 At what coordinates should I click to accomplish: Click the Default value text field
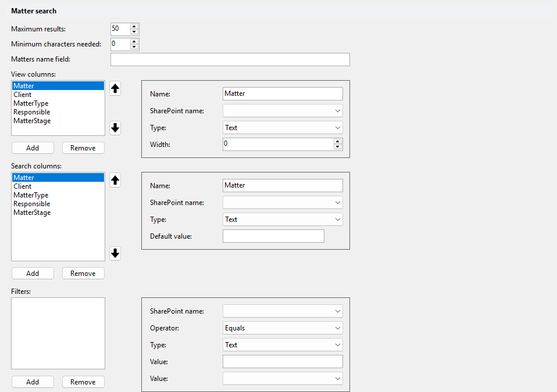point(273,236)
